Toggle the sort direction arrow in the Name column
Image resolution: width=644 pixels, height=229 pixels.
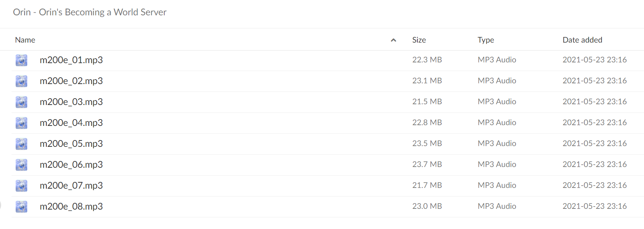pos(393,40)
